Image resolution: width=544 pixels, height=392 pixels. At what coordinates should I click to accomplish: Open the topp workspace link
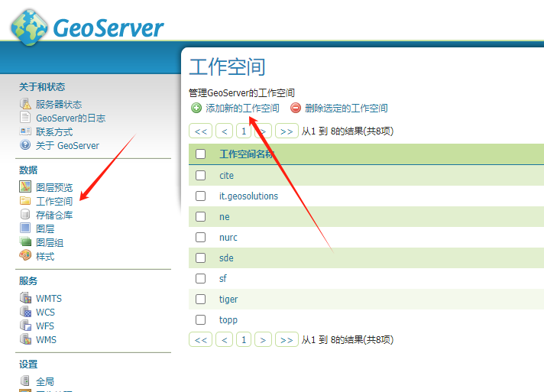[x=228, y=320]
